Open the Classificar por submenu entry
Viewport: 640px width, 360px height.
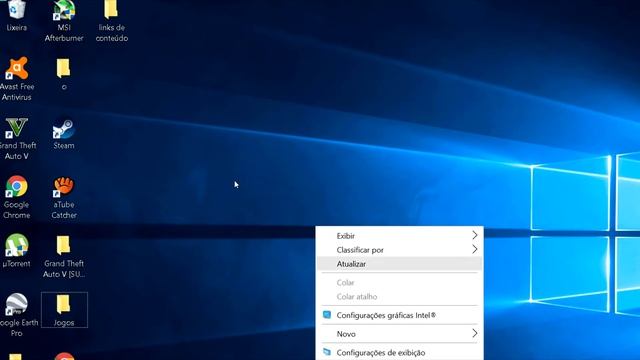(x=400, y=250)
